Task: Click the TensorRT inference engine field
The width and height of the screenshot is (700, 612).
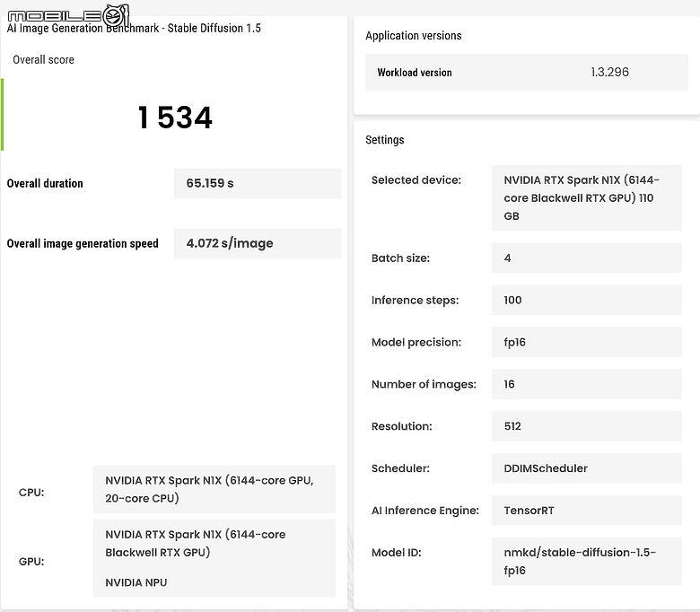Action: [x=587, y=511]
